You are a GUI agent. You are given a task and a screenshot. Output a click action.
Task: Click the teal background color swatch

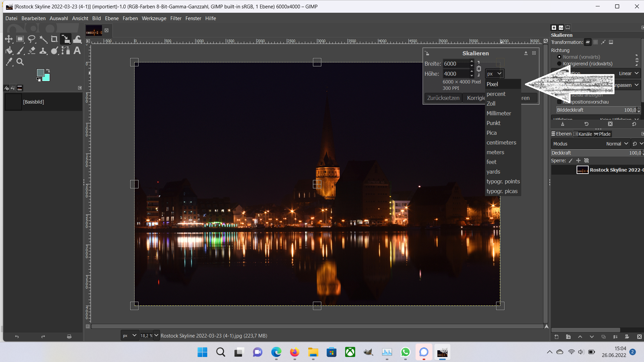[x=47, y=78]
